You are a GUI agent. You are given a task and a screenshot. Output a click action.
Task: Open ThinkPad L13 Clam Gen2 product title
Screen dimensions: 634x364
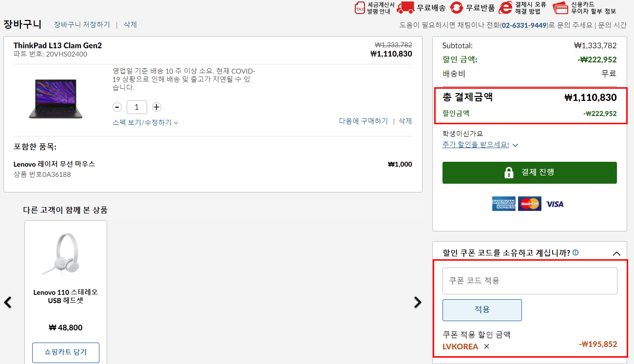58,45
